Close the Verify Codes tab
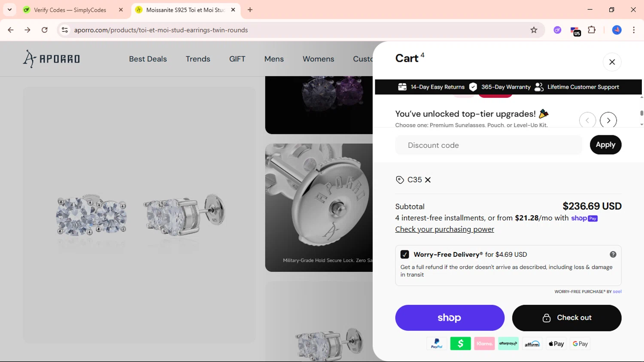This screenshot has width=644, height=362. pyautogui.click(x=121, y=10)
